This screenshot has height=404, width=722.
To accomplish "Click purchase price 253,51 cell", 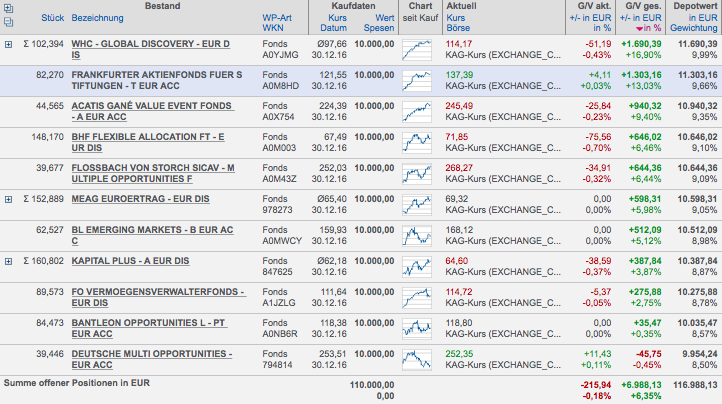I will (x=333, y=354).
